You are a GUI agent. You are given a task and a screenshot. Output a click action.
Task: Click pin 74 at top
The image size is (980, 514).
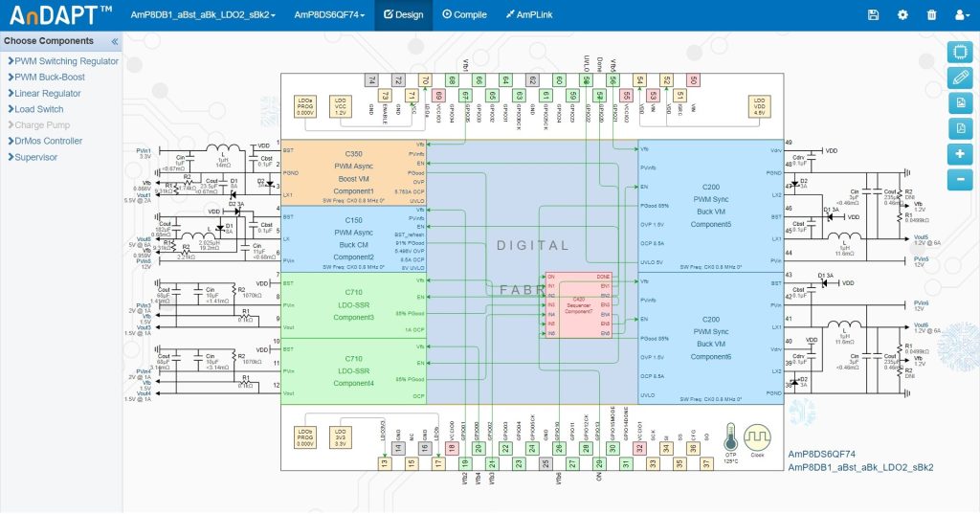click(x=371, y=80)
